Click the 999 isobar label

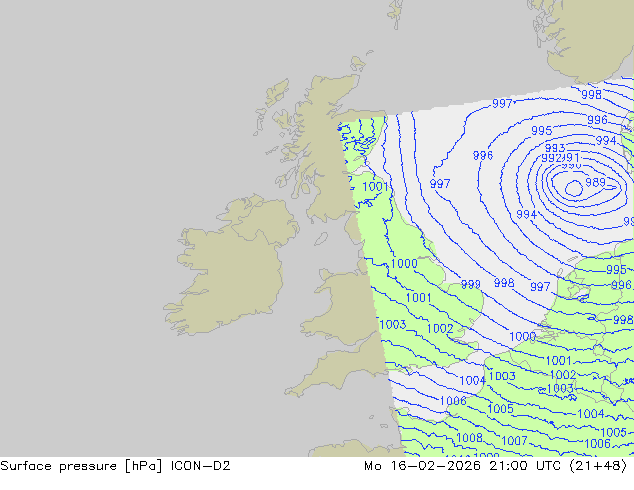pyautogui.click(x=471, y=284)
